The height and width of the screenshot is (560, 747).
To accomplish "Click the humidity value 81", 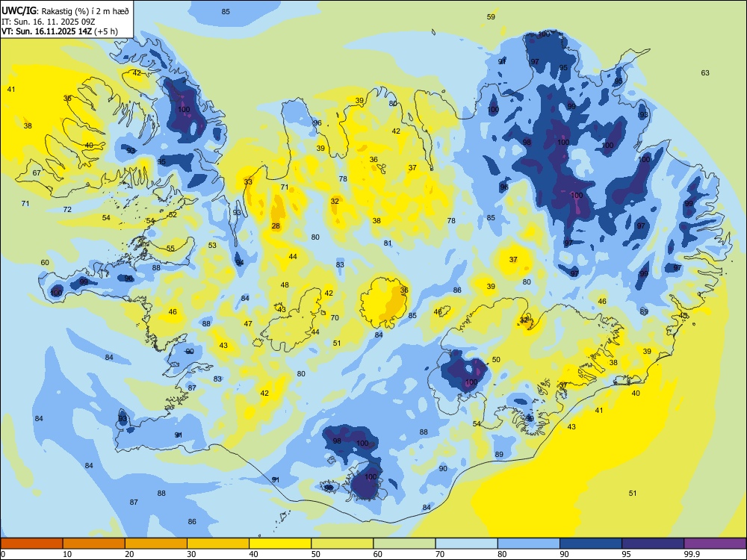I will (x=388, y=243).
